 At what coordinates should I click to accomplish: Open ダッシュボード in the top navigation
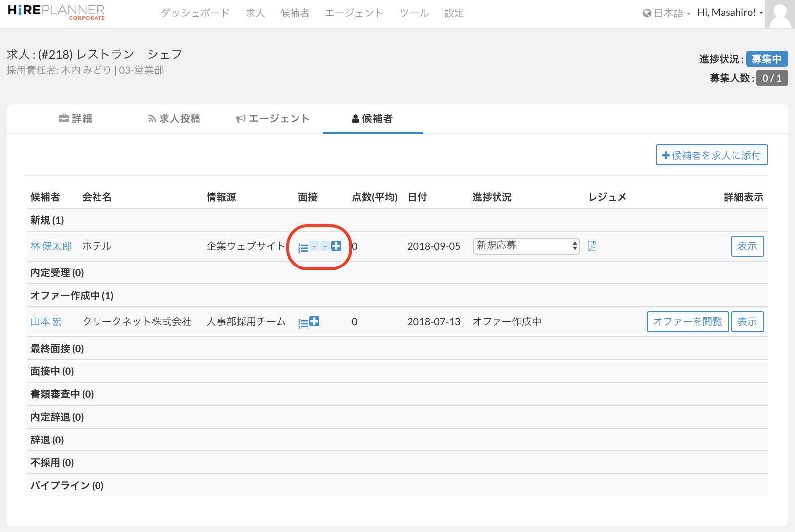(195, 13)
